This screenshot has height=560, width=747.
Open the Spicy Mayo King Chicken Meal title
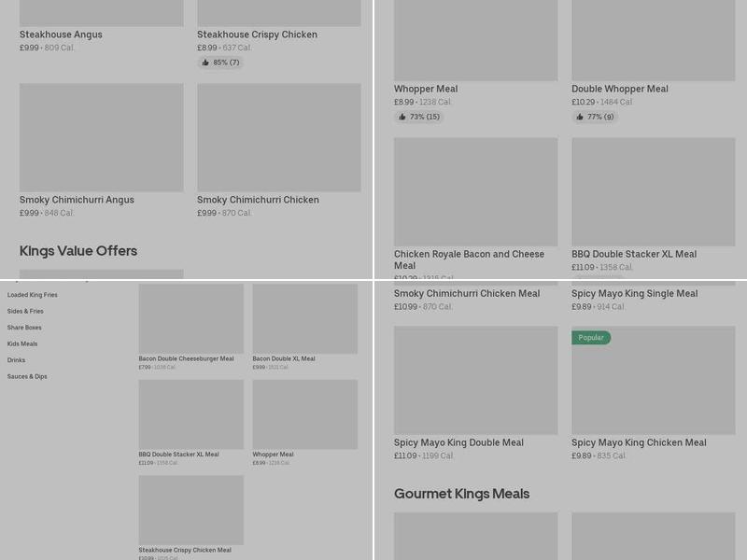[x=639, y=442]
